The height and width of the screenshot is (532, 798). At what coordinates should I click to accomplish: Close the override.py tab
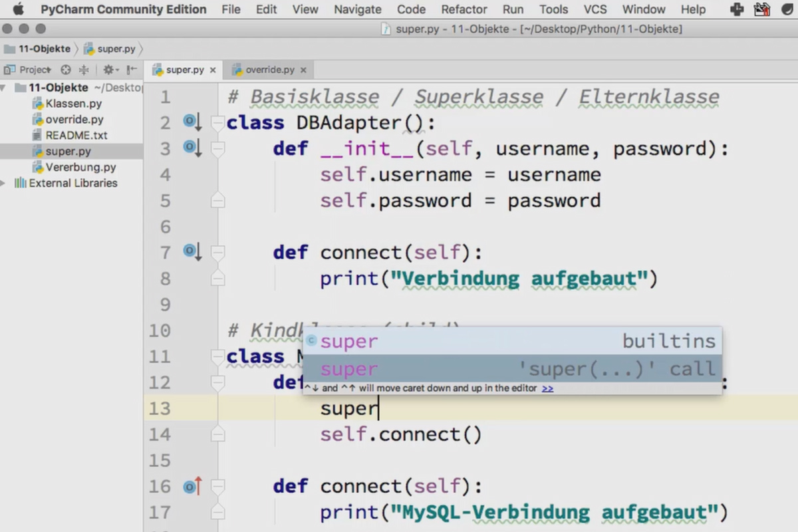tap(303, 70)
